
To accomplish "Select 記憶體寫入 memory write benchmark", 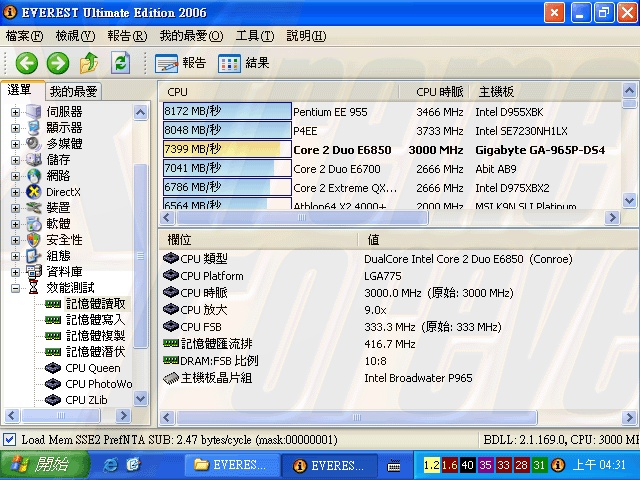I will pyautogui.click(x=94, y=320).
